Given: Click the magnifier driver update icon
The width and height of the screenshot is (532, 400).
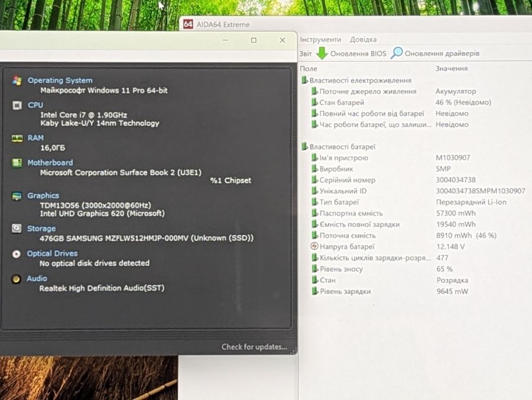Looking at the screenshot, I should click(x=396, y=53).
